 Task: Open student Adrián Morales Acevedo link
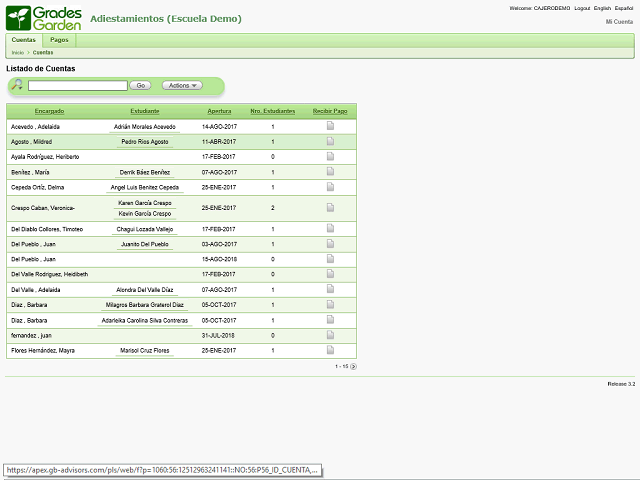(x=144, y=127)
